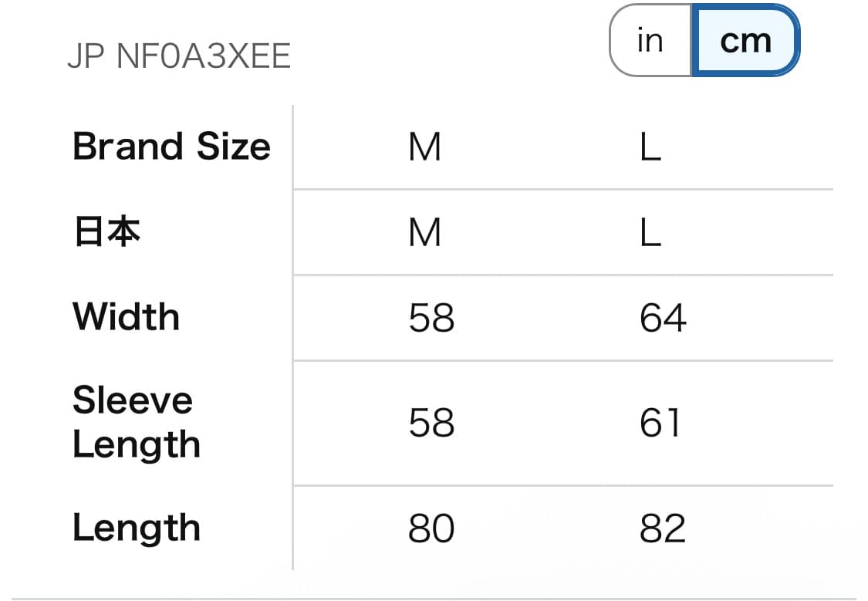Viewport: 868px width, 601px height.
Task: Click the Width value 64 for L
Action: click(663, 318)
